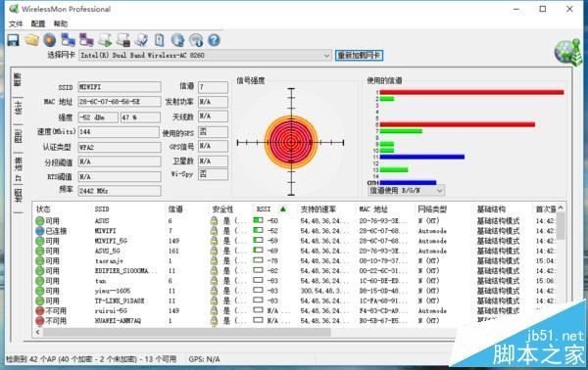Click the green status icon for TP-LINK_91DA8E
The image size is (588, 370).
click(x=40, y=301)
